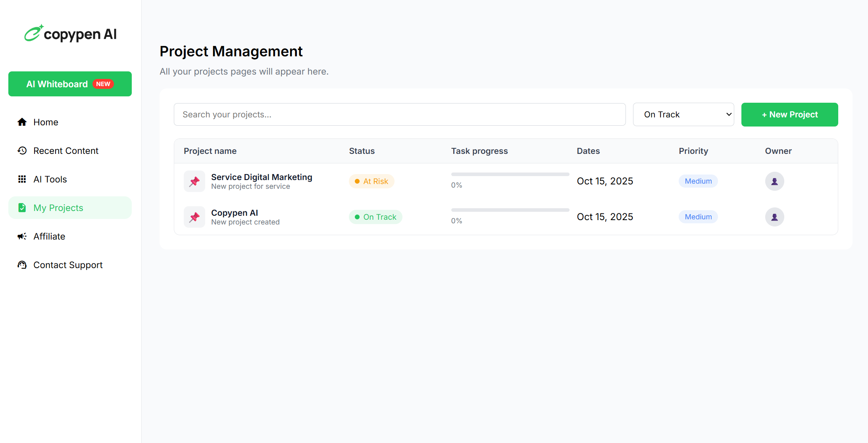Image resolution: width=868 pixels, height=443 pixels.
Task: Open owner avatar for Service Digital Marketing
Action: (774, 181)
